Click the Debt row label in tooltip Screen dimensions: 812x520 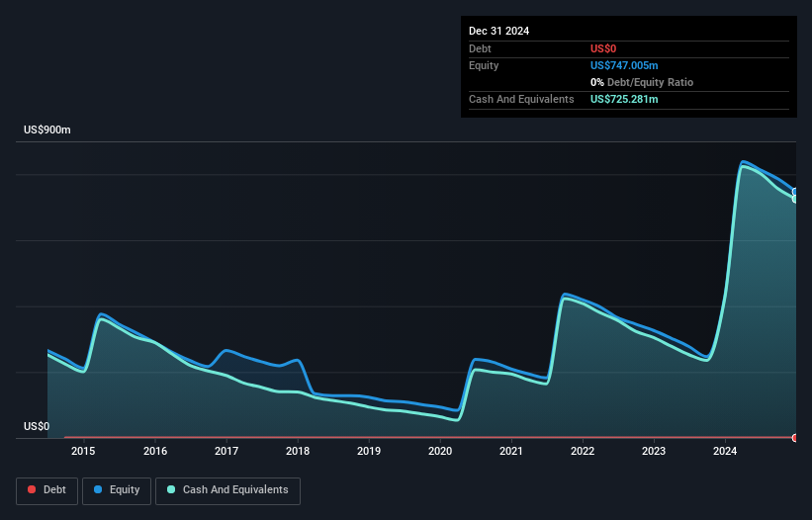click(x=480, y=48)
